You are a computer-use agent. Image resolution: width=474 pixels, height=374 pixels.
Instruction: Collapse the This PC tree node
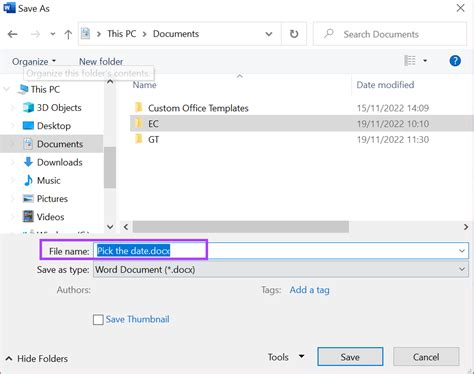[6, 89]
